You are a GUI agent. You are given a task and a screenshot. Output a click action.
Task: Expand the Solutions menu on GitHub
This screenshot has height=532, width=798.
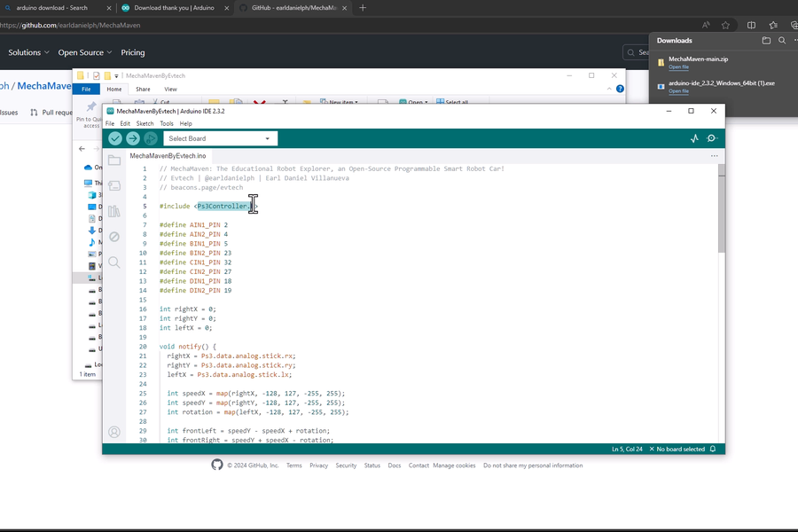tap(28, 52)
